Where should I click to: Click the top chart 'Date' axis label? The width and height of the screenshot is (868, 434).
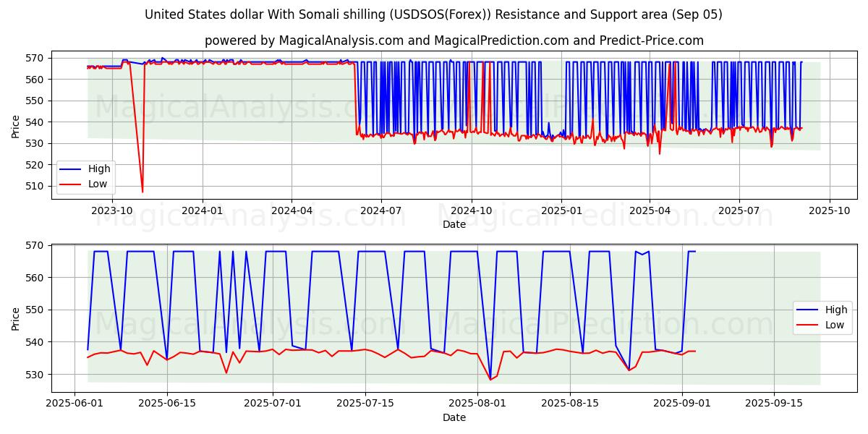454,224
